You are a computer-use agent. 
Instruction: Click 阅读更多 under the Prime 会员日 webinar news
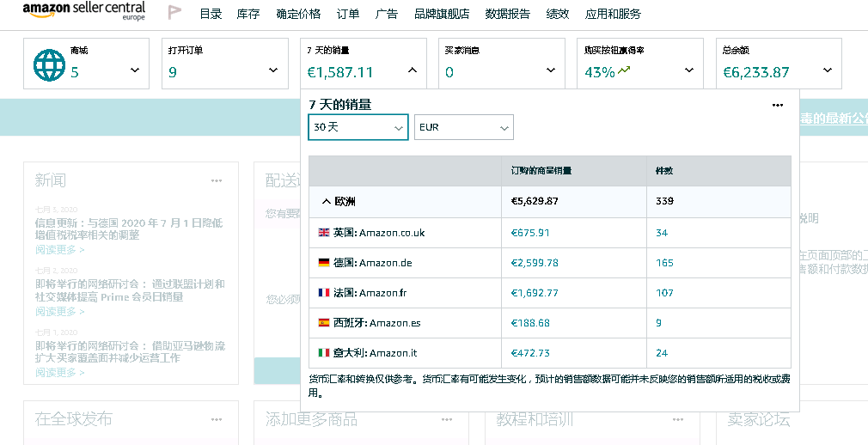(x=60, y=312)
